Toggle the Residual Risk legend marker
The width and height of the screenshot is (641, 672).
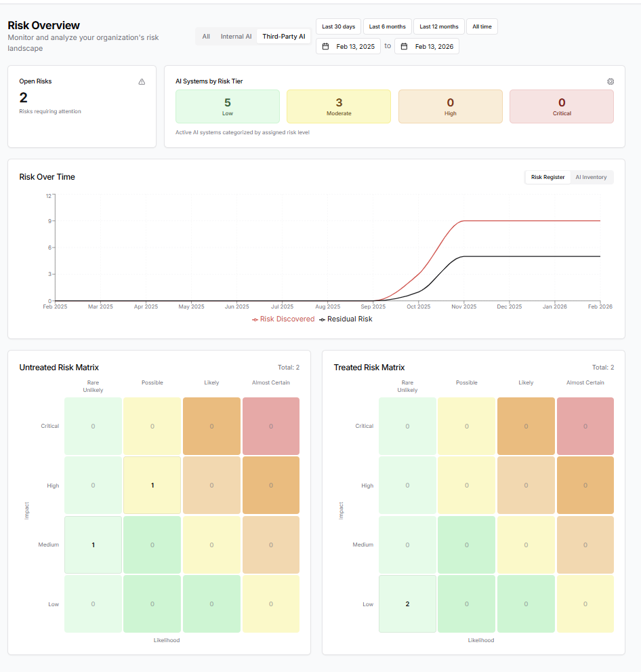[323, 319]
